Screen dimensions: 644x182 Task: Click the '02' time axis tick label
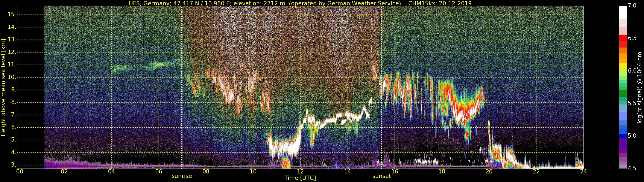pos(64,172)
